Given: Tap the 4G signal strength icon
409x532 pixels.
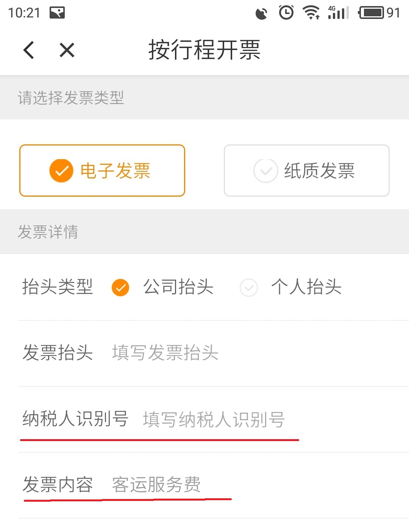Looking at the screenshot, I should 337,13.
